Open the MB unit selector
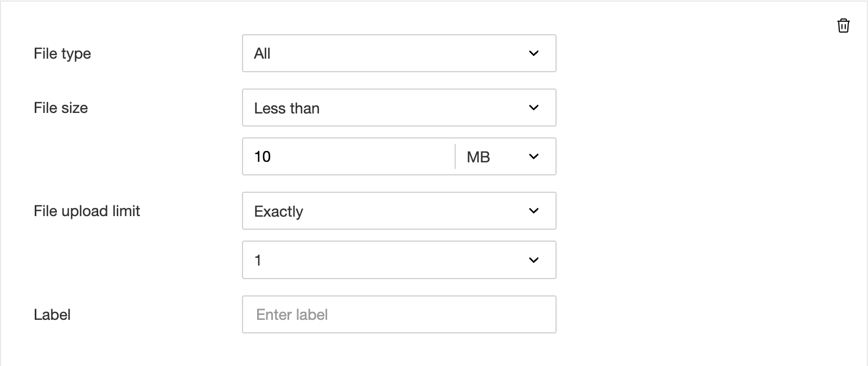The height and width of the screenshot is (366, 868). coord(505,156)
